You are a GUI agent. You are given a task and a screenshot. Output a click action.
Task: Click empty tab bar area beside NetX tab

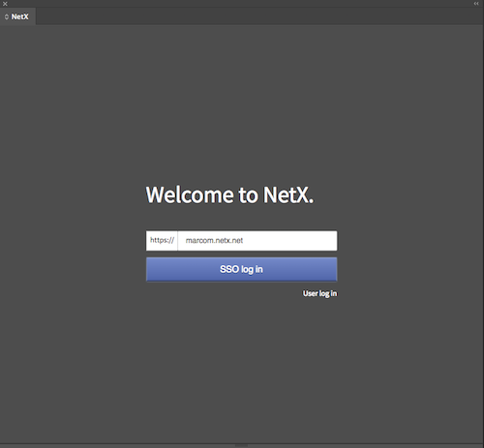click(258, 16)
